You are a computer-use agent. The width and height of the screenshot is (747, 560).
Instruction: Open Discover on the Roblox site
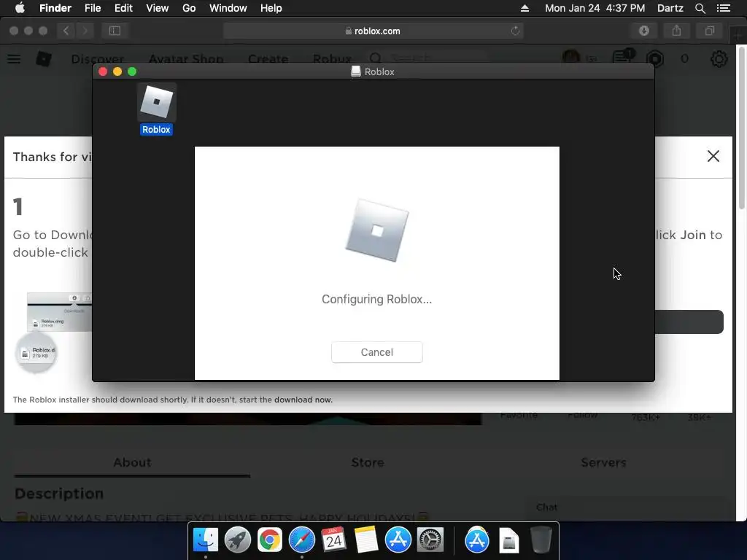[98, 59]
